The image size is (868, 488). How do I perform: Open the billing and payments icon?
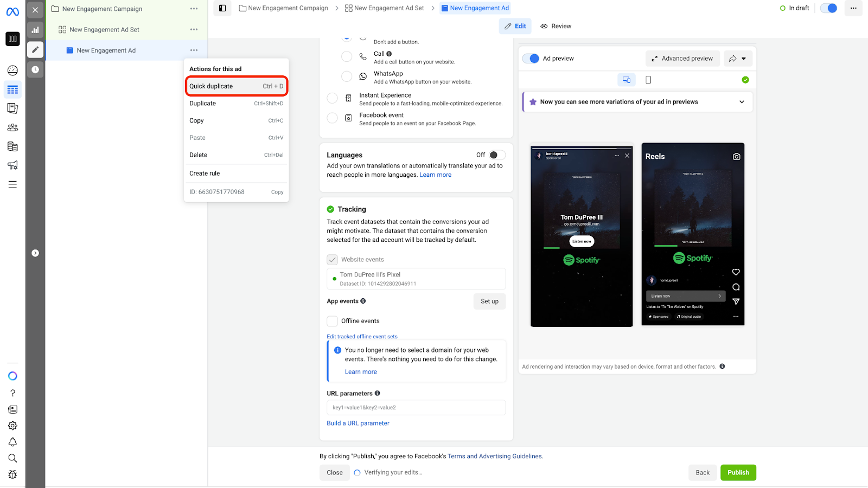pos(12,146)
